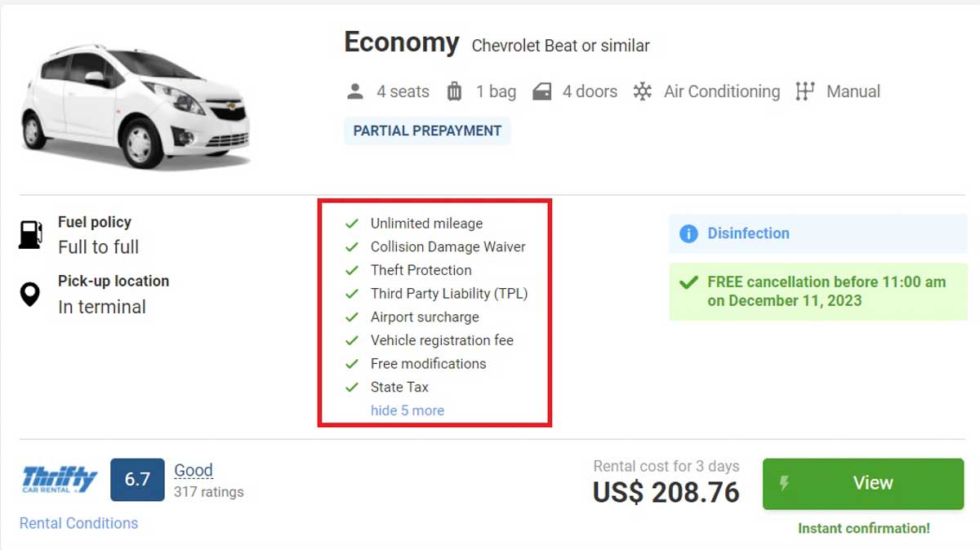Open the State Tax detail row

tap(399, 387)
